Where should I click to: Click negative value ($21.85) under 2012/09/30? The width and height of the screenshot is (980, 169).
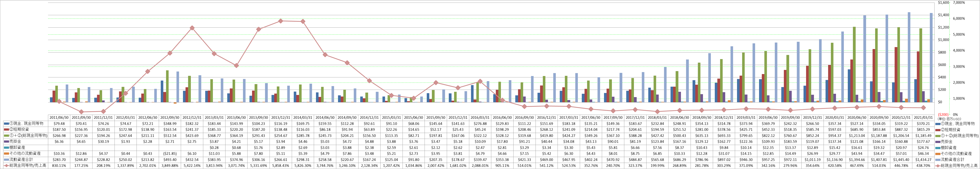click(170, 153)
